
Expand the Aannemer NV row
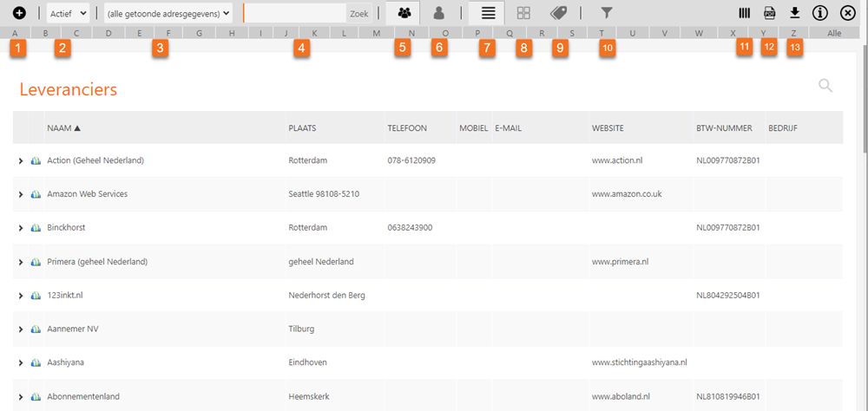pos(21,329)
